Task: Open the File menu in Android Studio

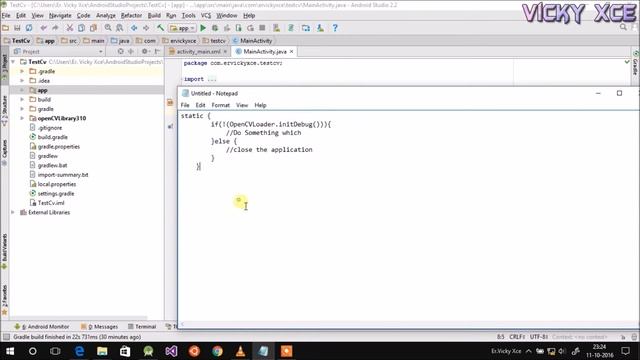Action: coord(6,16)
